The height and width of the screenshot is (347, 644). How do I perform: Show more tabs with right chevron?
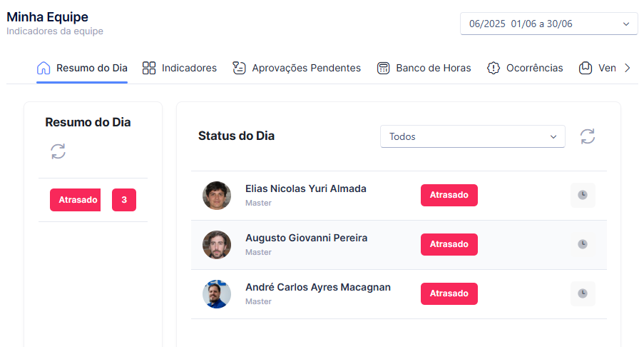627,68
